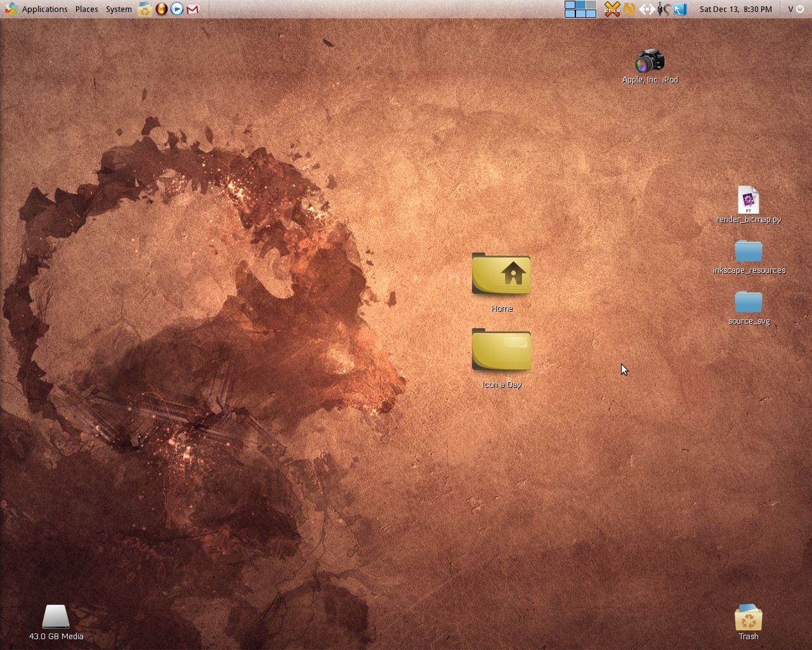The image size is (812, 650).
Task: Launch the orange globe web browser icon
Action: pos(162,9)
